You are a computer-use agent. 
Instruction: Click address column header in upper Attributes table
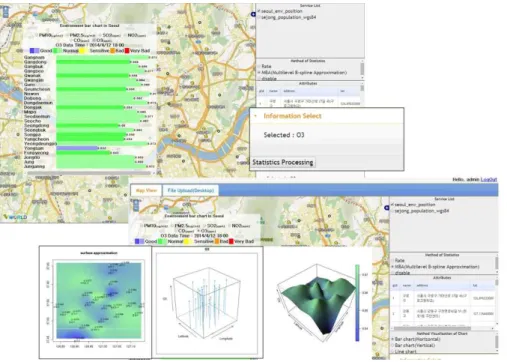[308, 91]
